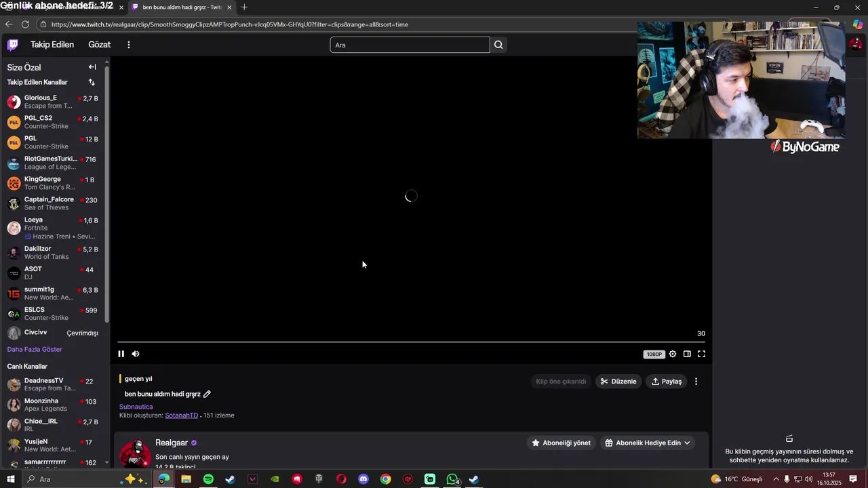Open the Loeya Fortnite channel

(x=53, y=228)
